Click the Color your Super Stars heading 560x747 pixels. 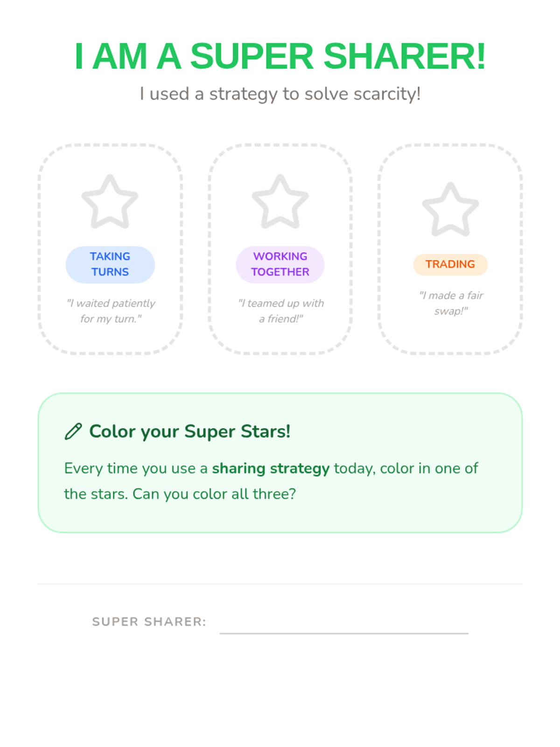[190, 431]
